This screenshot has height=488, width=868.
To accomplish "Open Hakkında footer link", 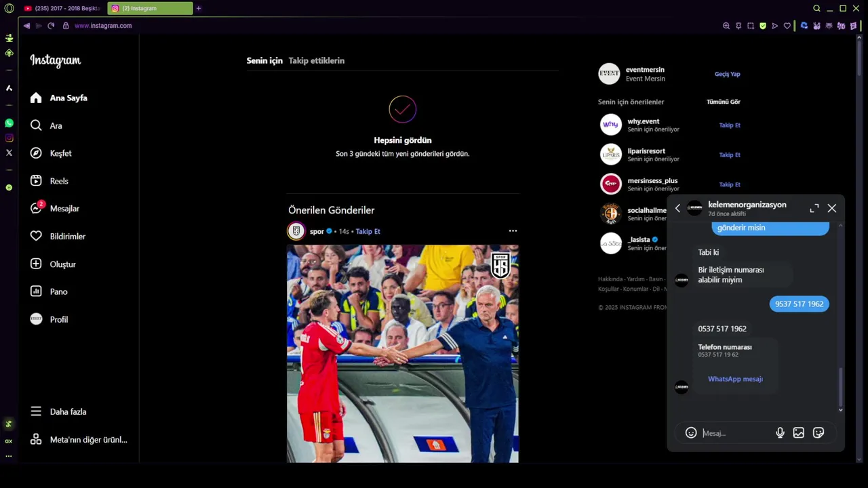I will click(x=610, y=279).
